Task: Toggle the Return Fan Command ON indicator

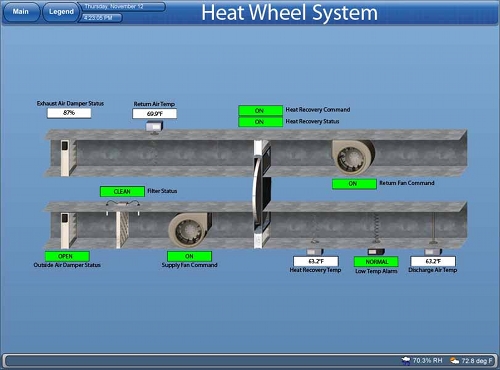Action: [x=354, y=184]
